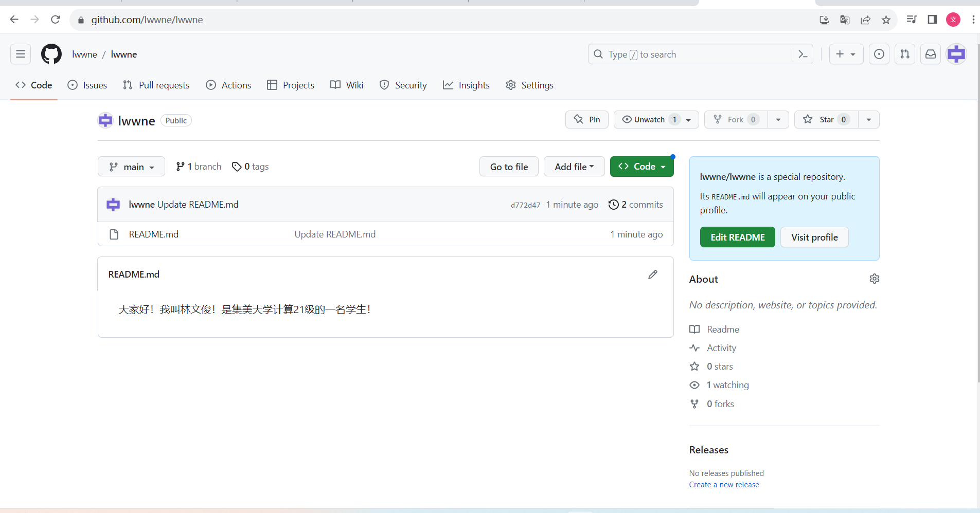This screenshot has height=513, width=980.
Task: View the 2 commits history
Action: pyautogui.click(x=636, y=205)
